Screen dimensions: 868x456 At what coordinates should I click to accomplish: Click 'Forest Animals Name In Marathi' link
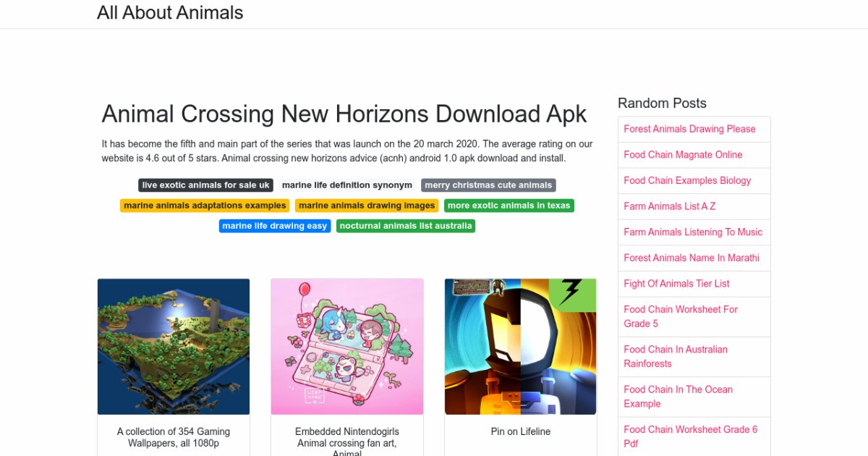click(x=692, y=258)
